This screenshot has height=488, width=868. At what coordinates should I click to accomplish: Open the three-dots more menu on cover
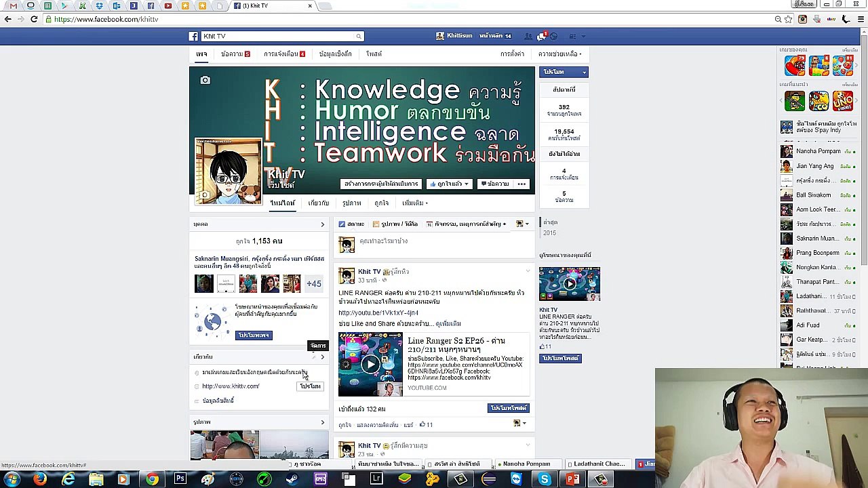tap(521, 184)
